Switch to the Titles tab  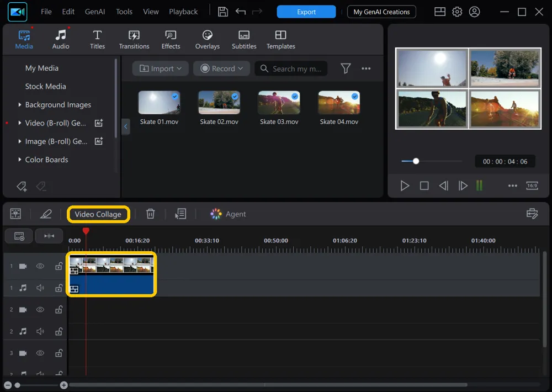[97, 39]
